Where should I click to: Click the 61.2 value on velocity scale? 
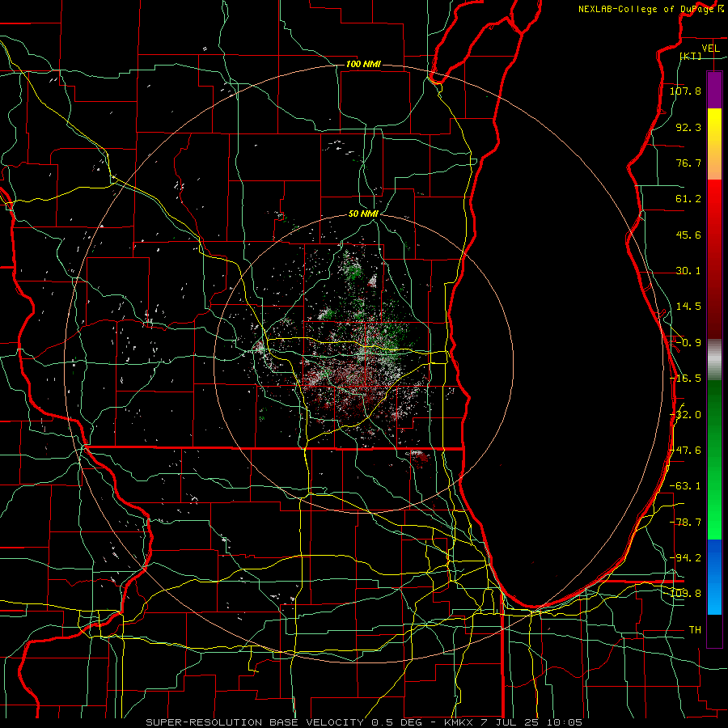pyautogui.click(x=688, y=199)
